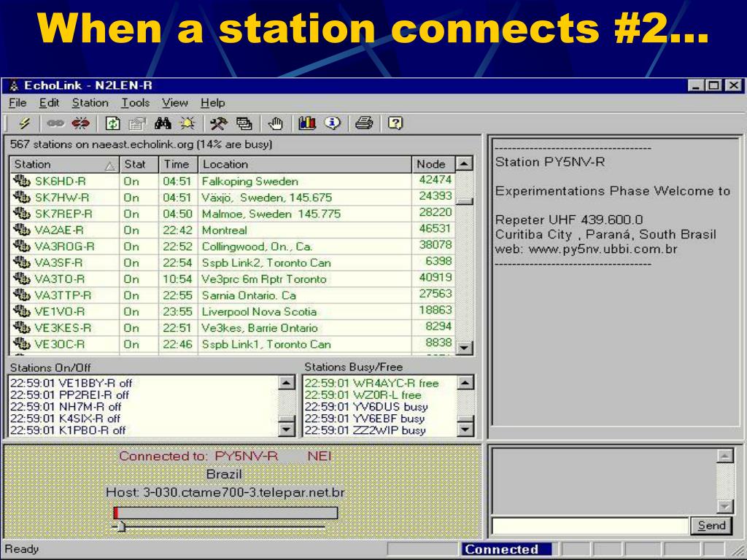Click the station icon beside VA2AE-R
Screen dimensions: 747x560
pyautogui.click(x=21, y=230)
